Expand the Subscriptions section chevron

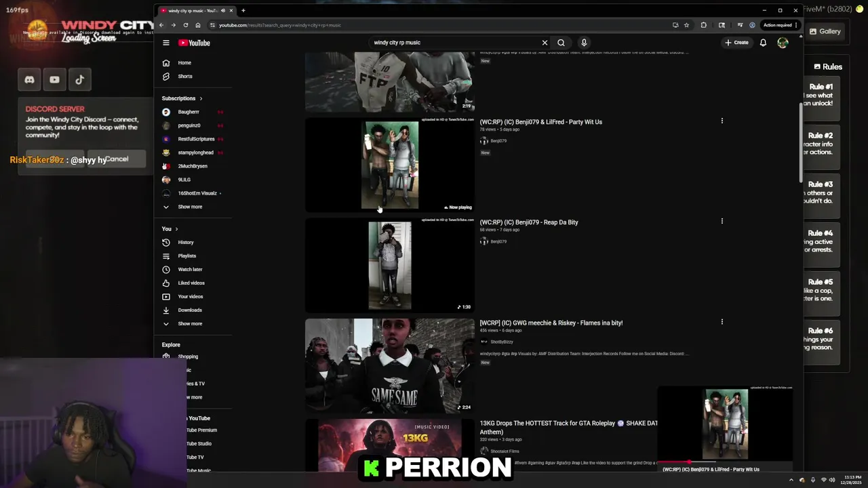[201, 98]
